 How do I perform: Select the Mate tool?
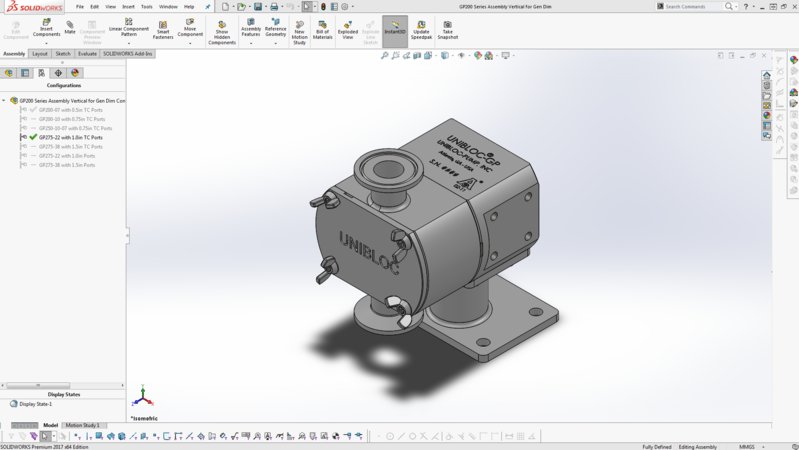pyautogui.click(x=70, y=28)
